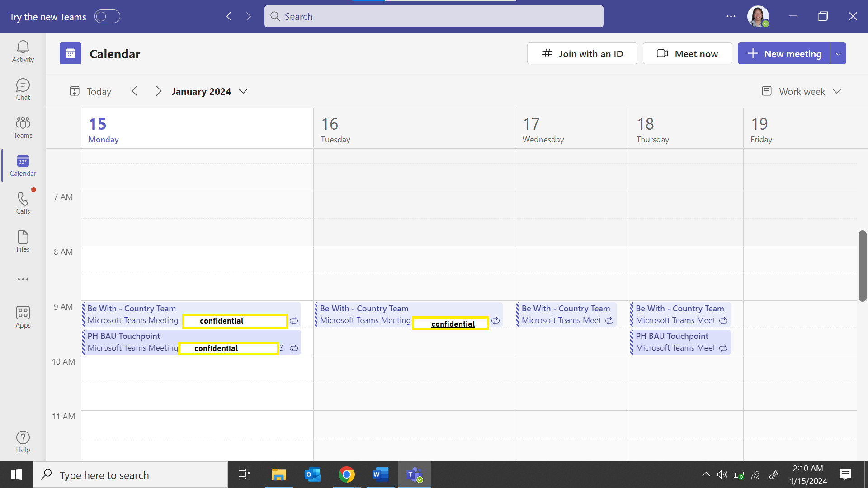The height and width of the screenshot is (488, 868).
Task: Click the Meet now button
Action: [687, 54]
